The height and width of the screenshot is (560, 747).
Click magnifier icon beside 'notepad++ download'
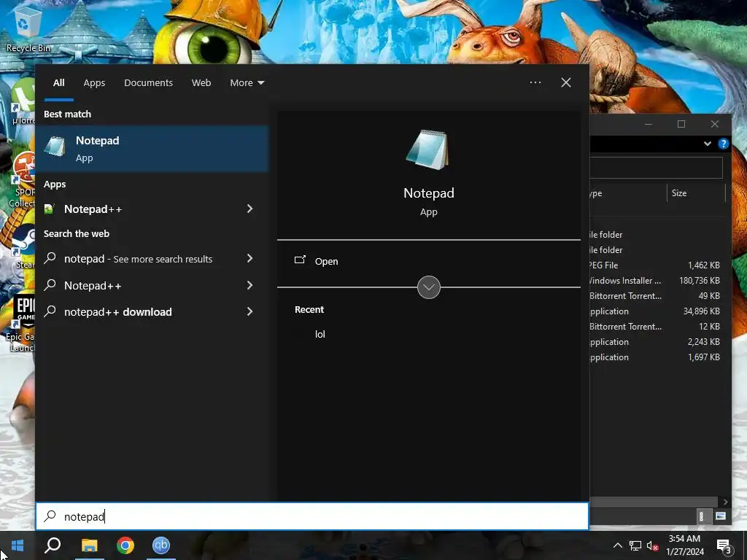[50, 311]
